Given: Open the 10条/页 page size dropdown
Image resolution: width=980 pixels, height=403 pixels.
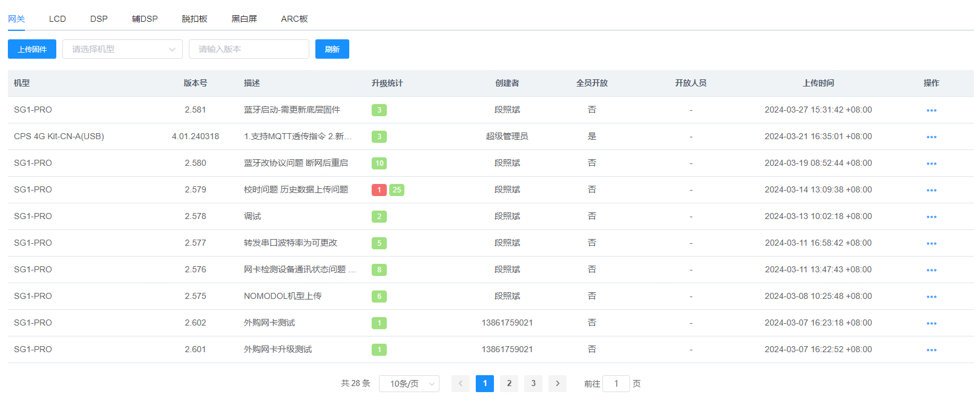Looking at the screenshot, I should 409,384.
